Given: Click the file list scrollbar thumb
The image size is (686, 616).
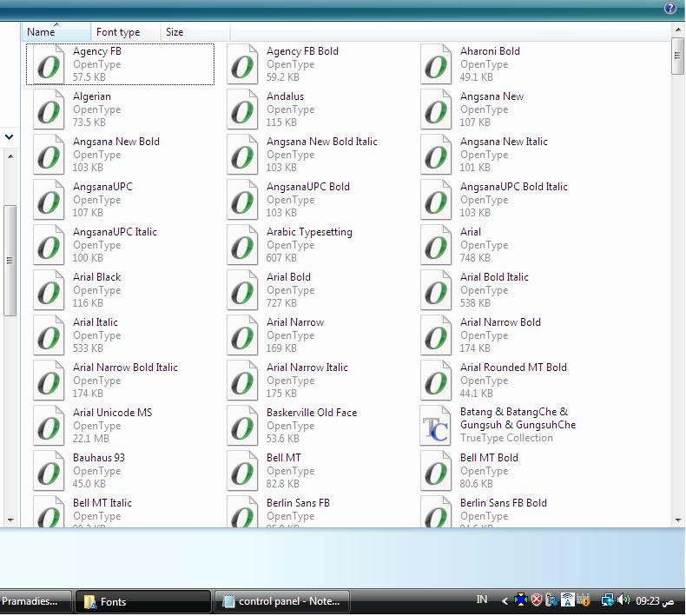Looking at the screenshot, I should click(x=677, y=56).
